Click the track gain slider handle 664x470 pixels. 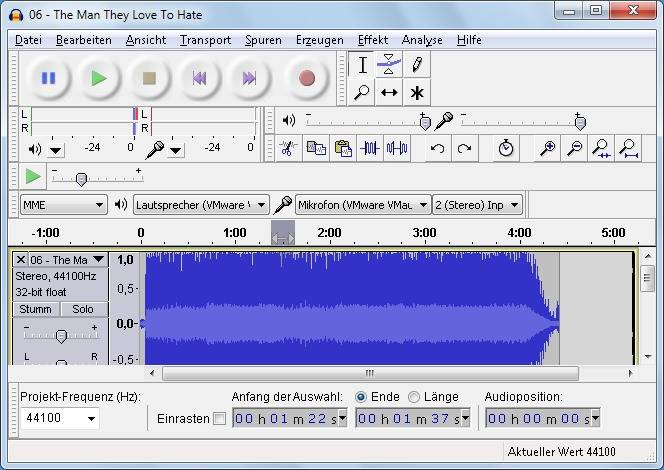click(61, 337)
